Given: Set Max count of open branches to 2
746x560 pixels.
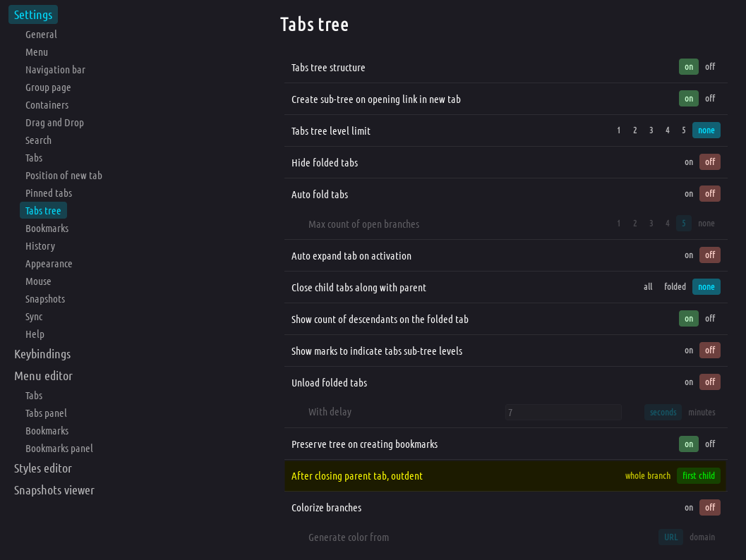Looking at the screenshot, I should pyautogui.click(x=634, y=224).
